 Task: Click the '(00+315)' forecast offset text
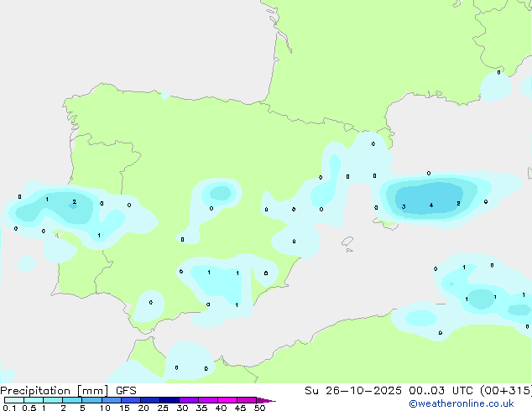(x=506, y=391)
